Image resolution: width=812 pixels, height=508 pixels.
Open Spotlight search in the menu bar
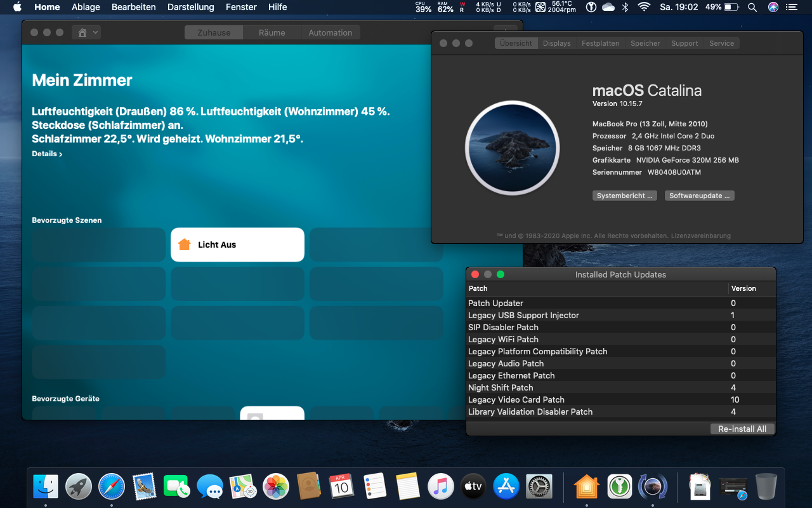pyautogui.click(x=752, y=7)
